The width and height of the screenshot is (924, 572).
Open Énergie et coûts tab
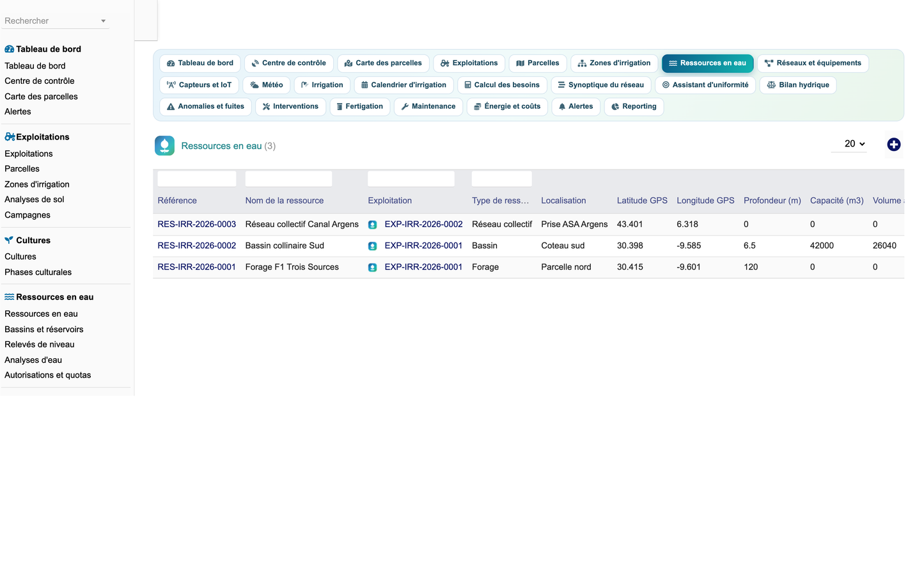pos(507,107)
